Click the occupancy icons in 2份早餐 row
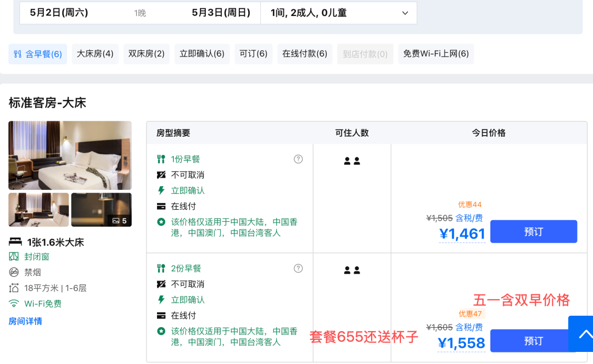The height and width of the screenshot is (364, 593). pyautogui.click(x=352, y=270)
